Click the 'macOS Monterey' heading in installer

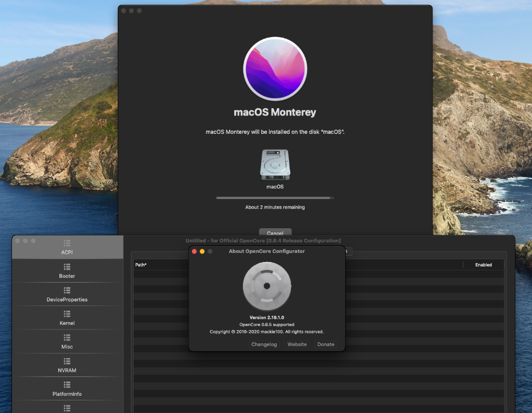point(275,112)
